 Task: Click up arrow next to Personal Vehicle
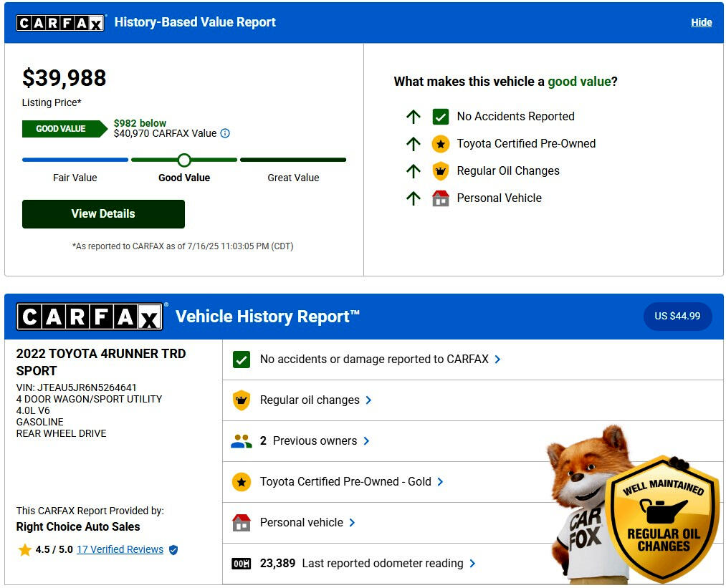point(413,198)
